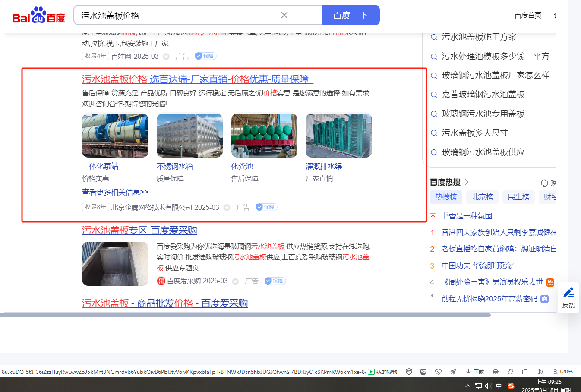Click 查看更多相关信息>> link
Viewport: 581px width, 392px height.
(115, 192)
